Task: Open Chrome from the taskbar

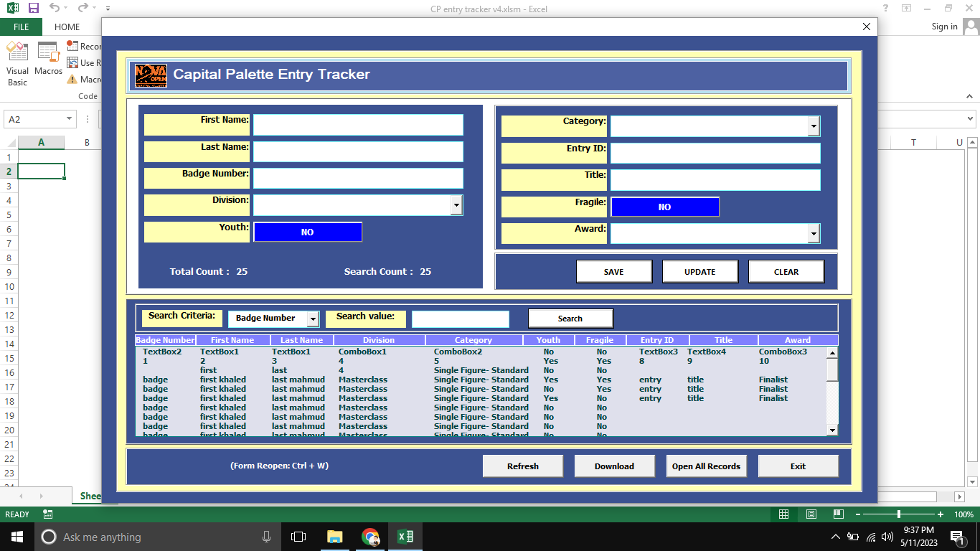Action: 370,537
